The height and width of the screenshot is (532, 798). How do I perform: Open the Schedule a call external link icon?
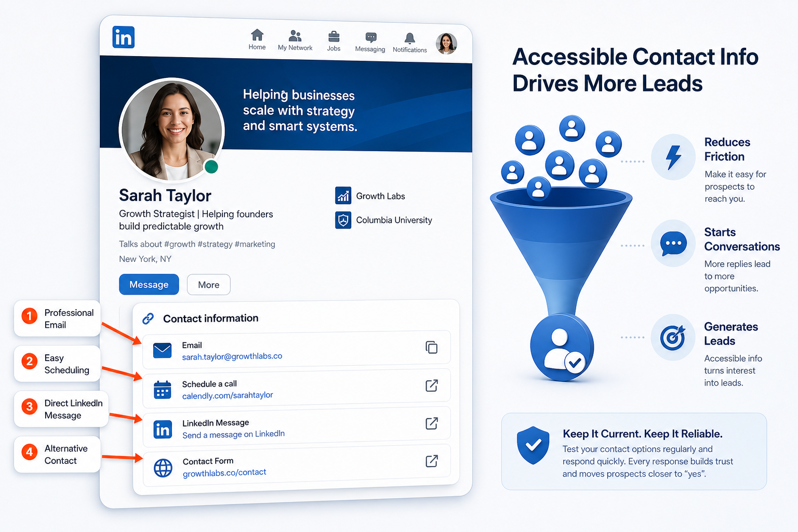coord(432,385)
